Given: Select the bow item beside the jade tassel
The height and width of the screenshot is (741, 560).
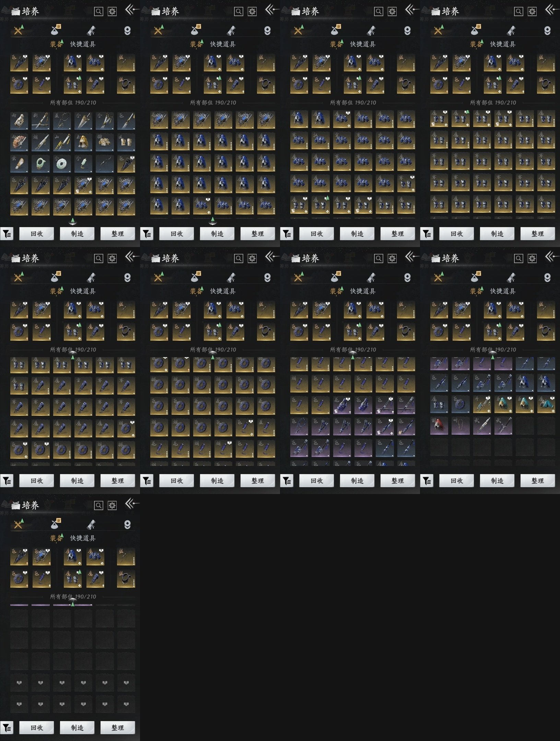Looking at the screenshot, I should (x=104, y=164).
